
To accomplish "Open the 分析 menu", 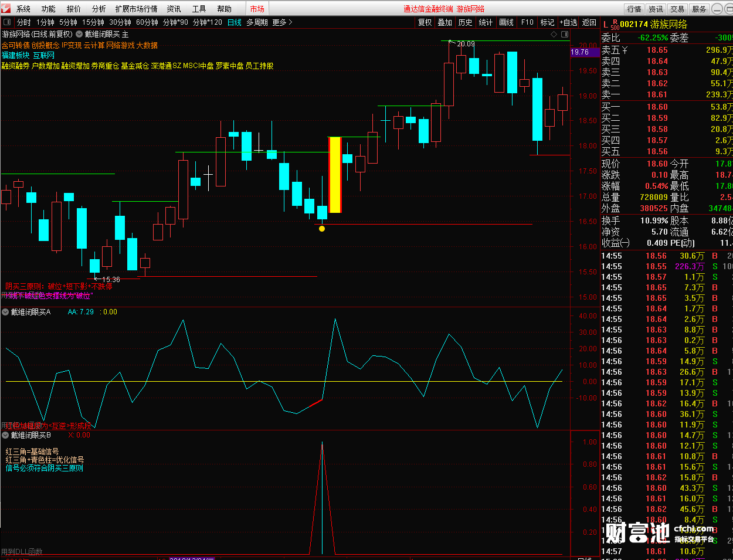I will pyautogui.click(x=99, y=9).
